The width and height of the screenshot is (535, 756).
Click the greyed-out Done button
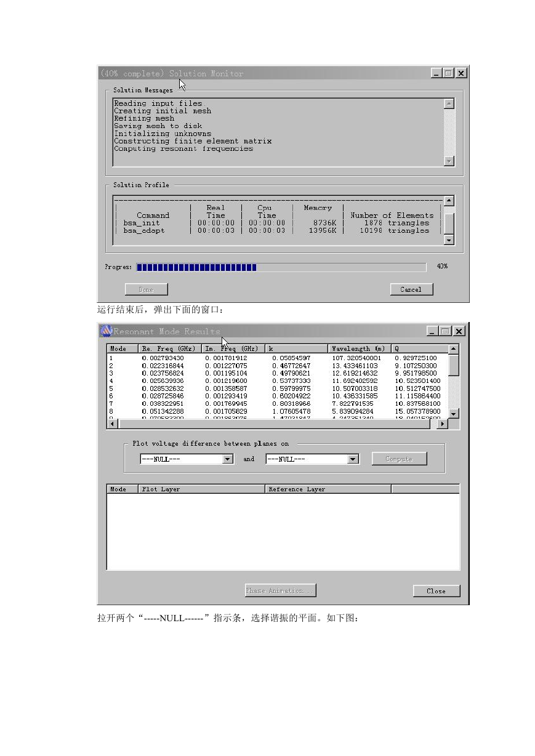pos(146,289)
